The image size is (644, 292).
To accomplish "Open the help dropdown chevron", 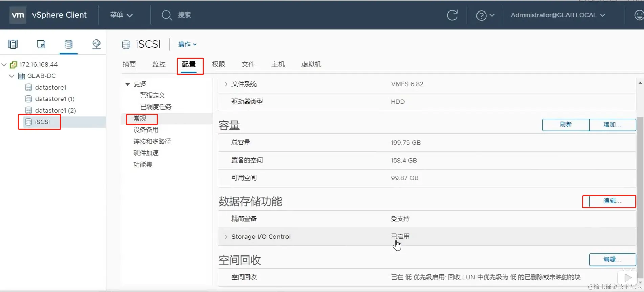I will coord(492,15).
